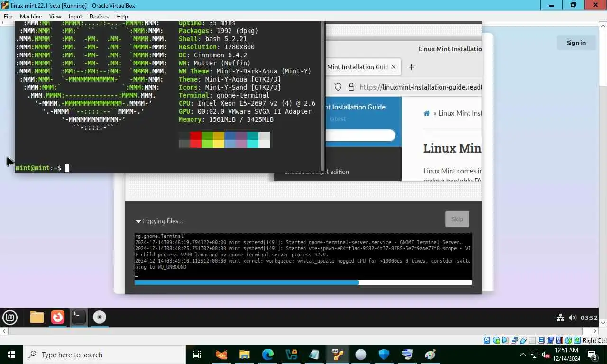Switch to Firefox in the Mint panel
The image size is (607, 364).
coord(58,317)
